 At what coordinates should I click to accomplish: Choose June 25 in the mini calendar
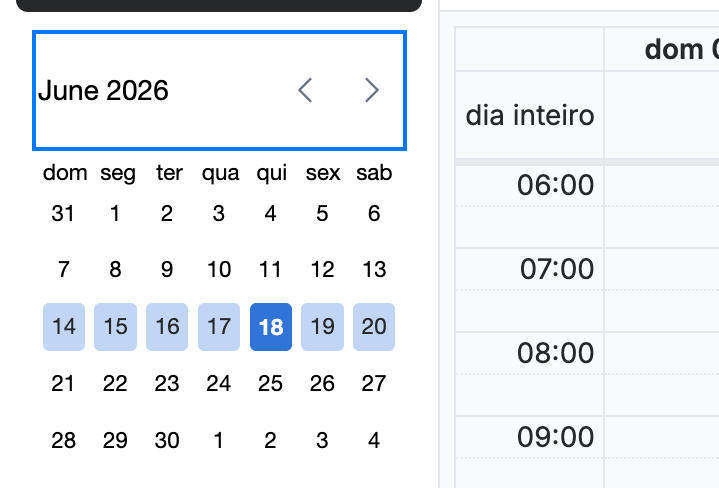[271, 383]
